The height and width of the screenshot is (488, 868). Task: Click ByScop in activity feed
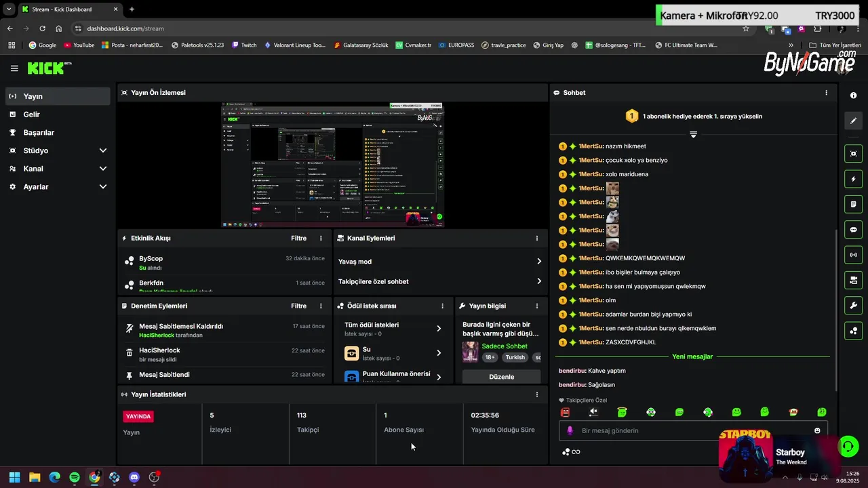(x=151, y=259)
